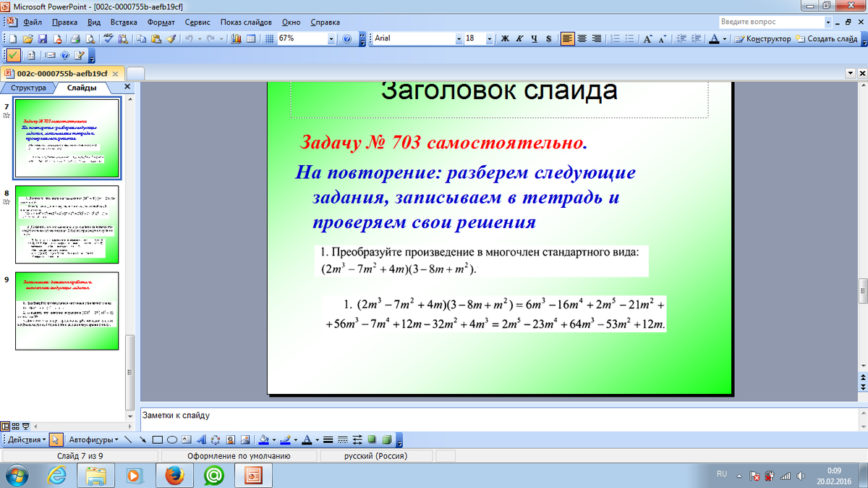Toggle align left

click(x=568, y=38)
